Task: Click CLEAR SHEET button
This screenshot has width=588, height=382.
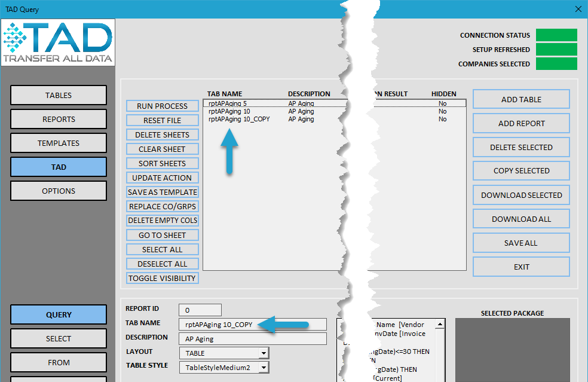Action: (163, 149)
